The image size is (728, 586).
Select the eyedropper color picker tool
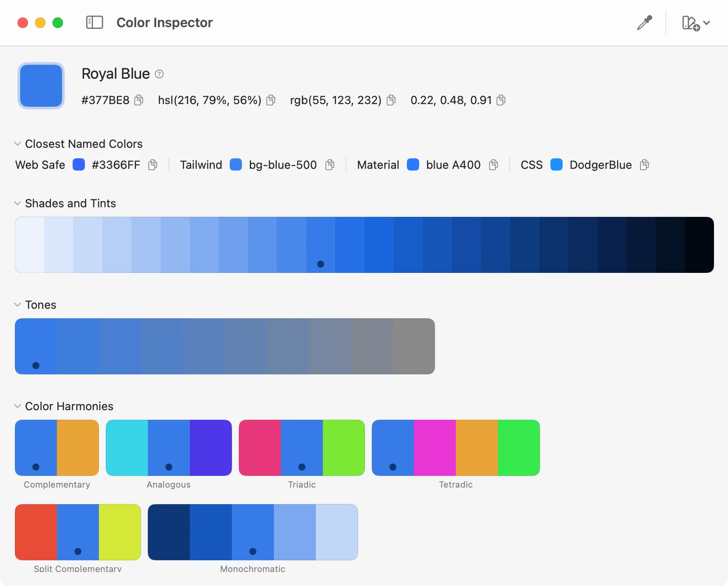coord(644,22)
